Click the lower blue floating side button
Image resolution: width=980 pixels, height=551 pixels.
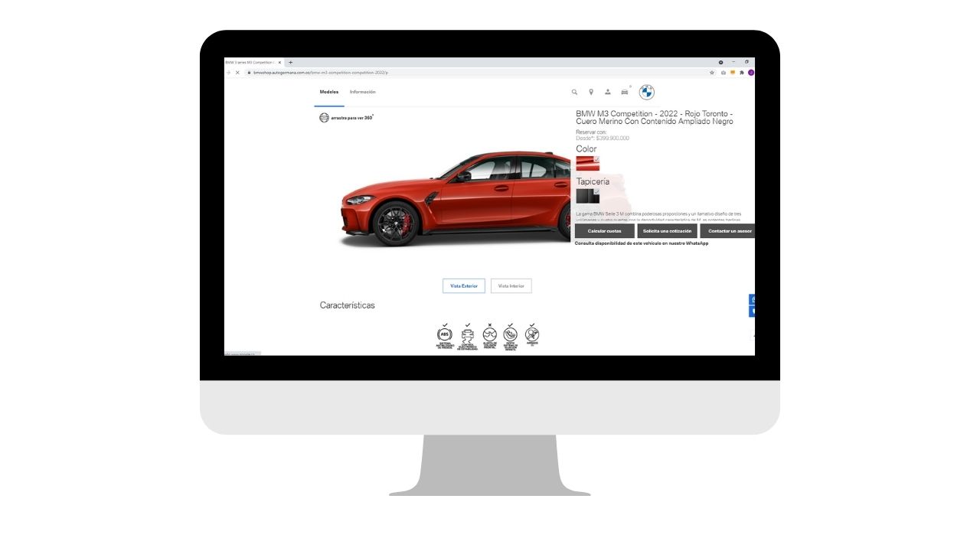753,311
